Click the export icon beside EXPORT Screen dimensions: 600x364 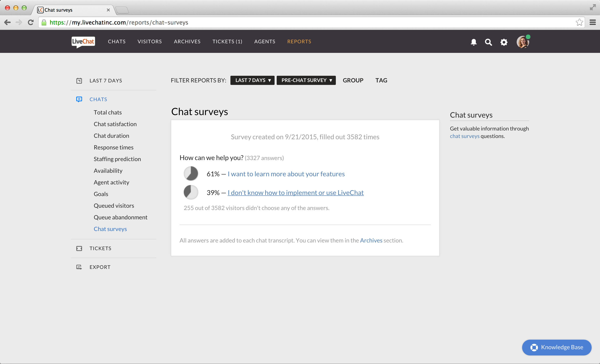pos(79,267)
